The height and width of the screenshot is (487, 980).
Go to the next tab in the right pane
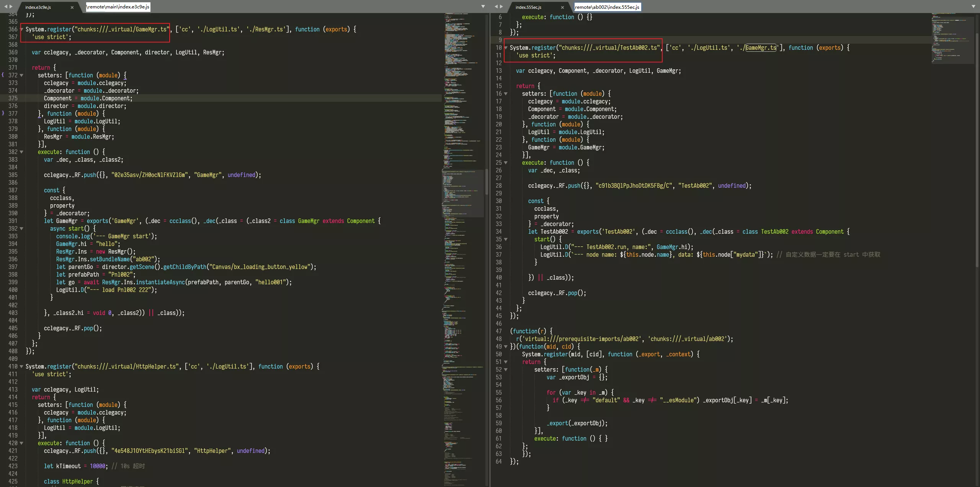point(501,7)
